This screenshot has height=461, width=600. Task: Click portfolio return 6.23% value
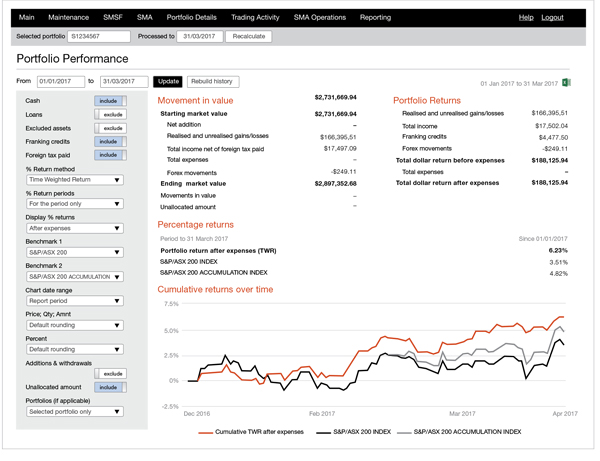[x=558, y=251]
